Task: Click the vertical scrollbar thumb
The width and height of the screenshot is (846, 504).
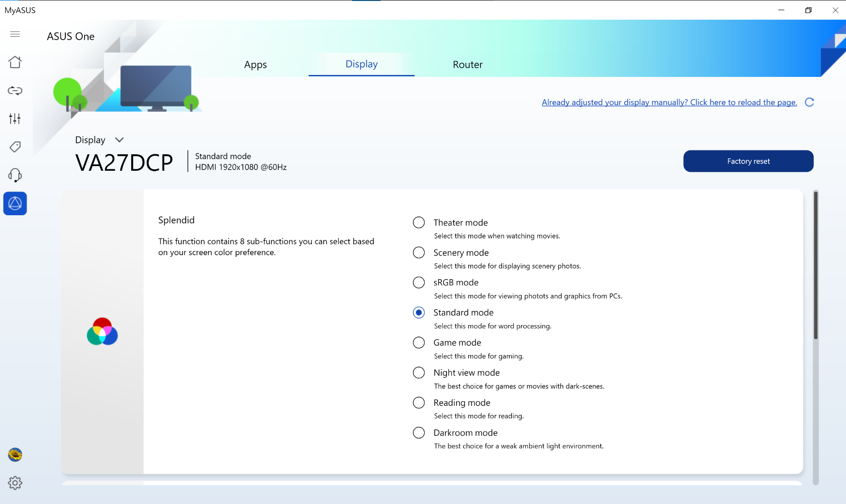Action: click(x=816, y=265)
